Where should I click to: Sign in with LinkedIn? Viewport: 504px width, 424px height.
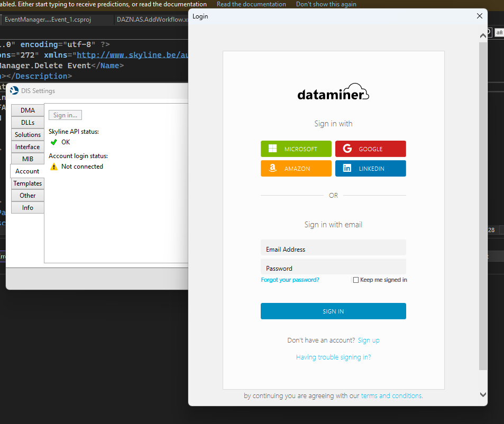[x=370, y=168]
